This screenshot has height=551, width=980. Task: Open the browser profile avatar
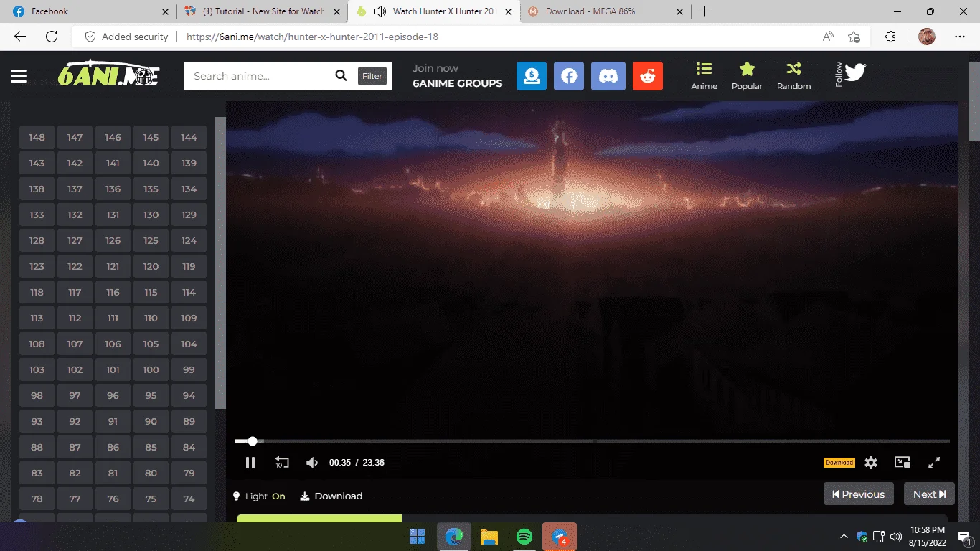(927, 37)
